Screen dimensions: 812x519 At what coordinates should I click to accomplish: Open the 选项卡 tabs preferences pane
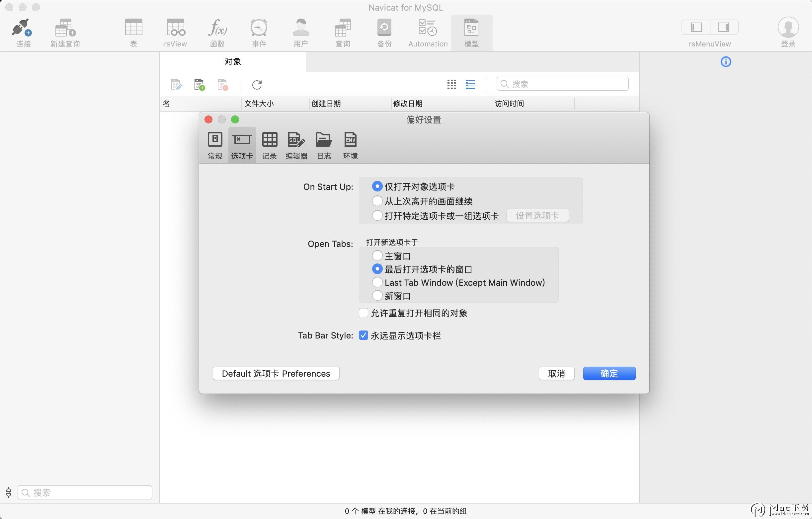click(x=242, y=146)
